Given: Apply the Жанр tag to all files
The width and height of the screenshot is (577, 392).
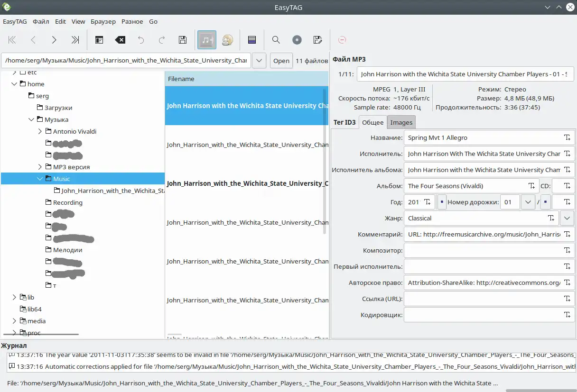Looking at the screenshot, I should [x=551, y=218].
